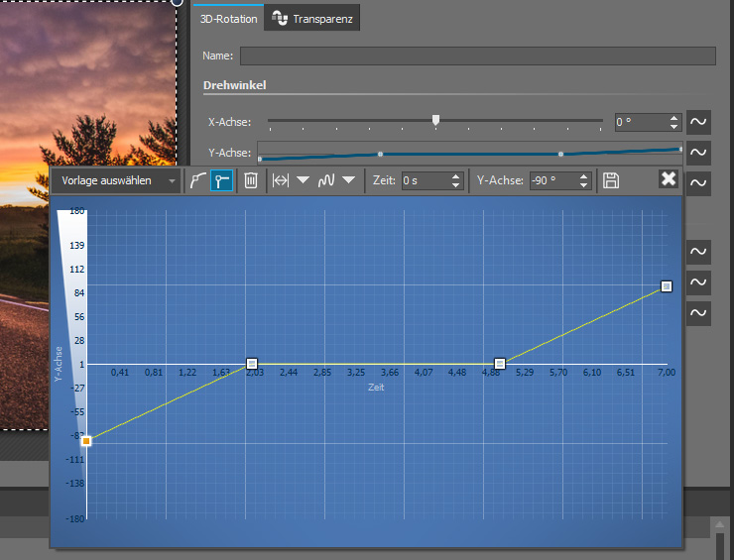Select the last keyframe at time 7,00
This screenshot has width=734, height=560.
[668, 286]
